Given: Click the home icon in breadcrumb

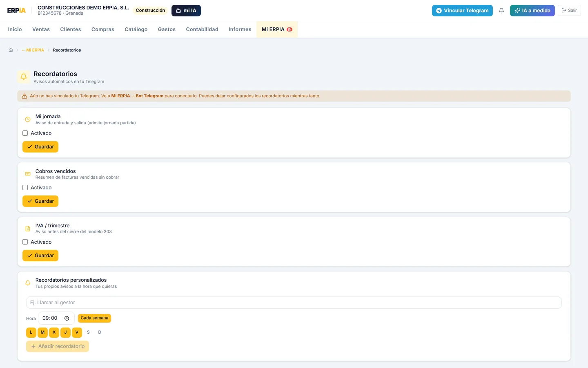Looking at the screenshot, I should (11, 50).
